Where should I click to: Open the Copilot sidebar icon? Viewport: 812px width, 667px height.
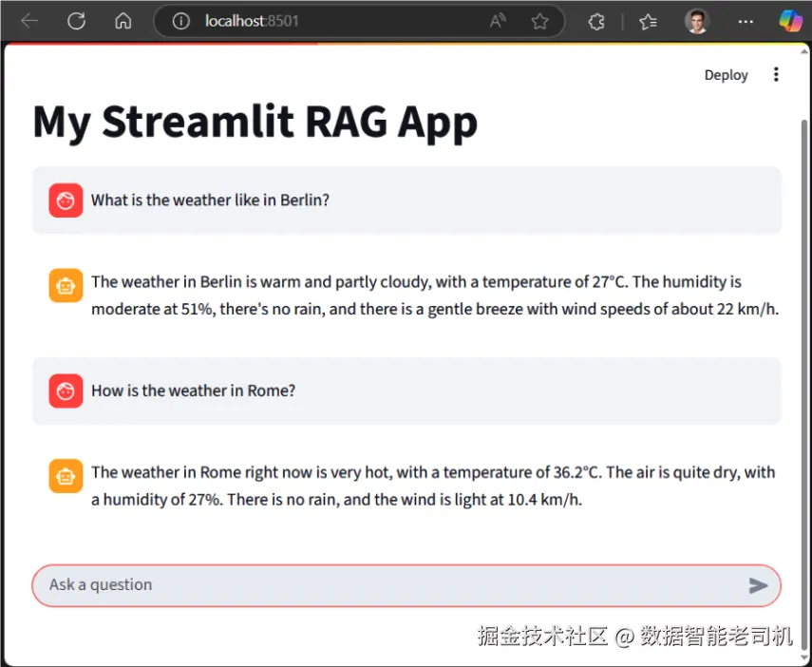pos(790,21)
